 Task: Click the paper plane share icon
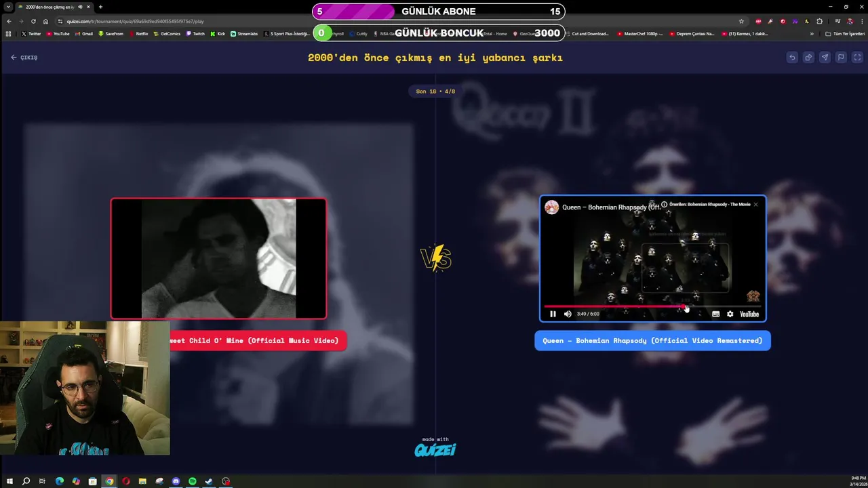[x=825, y=58]
